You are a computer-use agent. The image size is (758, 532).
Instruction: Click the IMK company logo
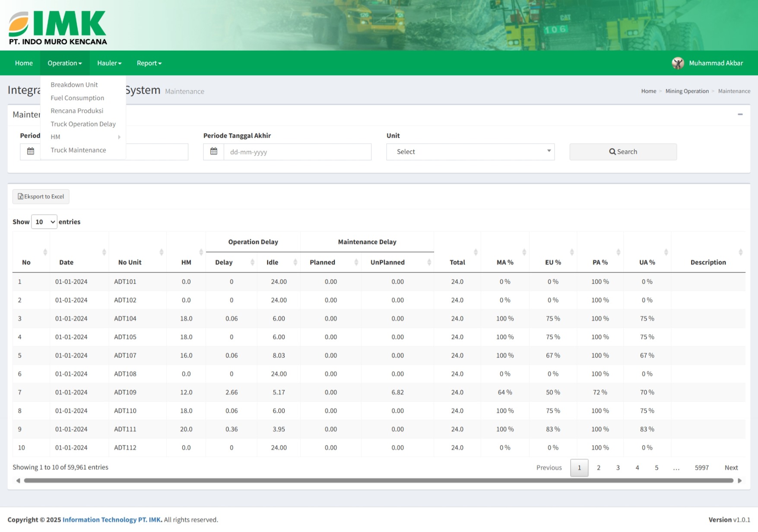coord(57,27)
